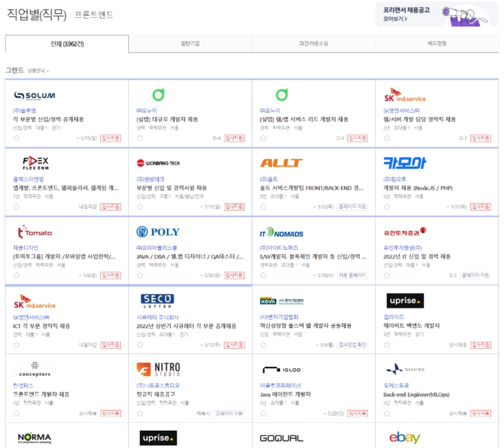The height and width of the screenshot is (448, 504).
Task: Click the uprise logo above 헤이비트 백엔드 개발자
Action: pyautogui.click(x=405, y=301)
